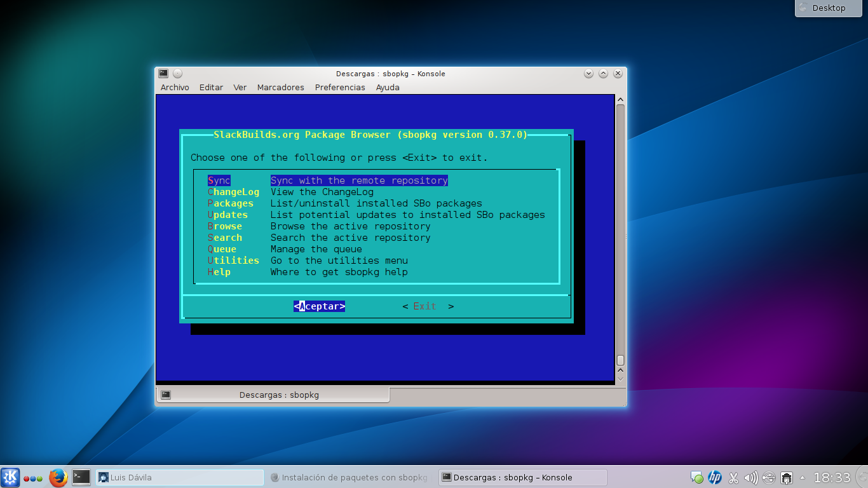Show hidden system tray icons arrow
Viewport: 868px width, 488px height.
(x=802, y=477)
